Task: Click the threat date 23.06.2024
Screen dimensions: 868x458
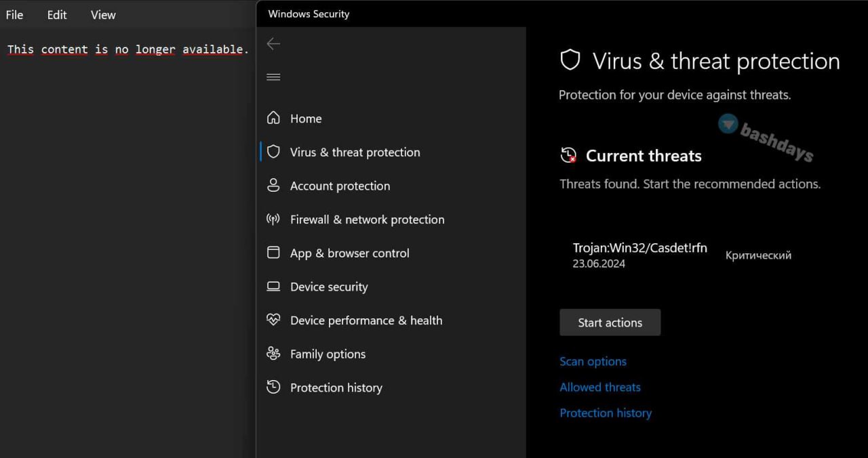Action: pyautogui.click(x=599, y=264)
